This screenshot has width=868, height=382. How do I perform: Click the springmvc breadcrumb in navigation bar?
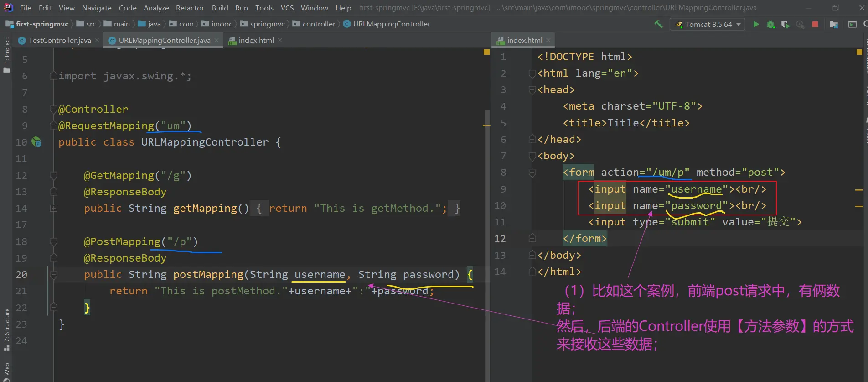click(x=267, y=24)
